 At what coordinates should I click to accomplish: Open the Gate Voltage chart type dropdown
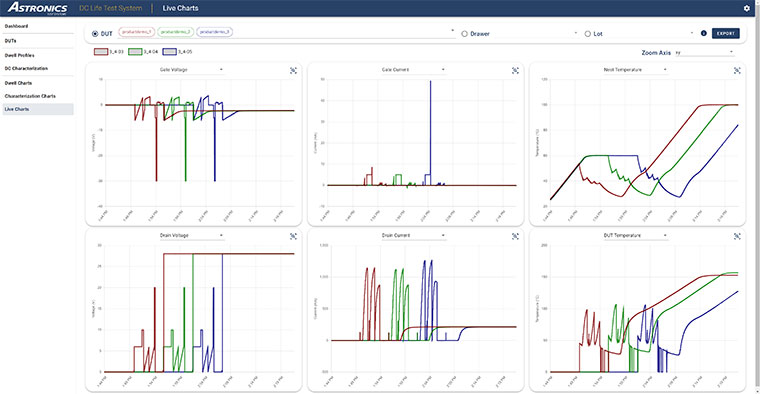coord(190,70)
